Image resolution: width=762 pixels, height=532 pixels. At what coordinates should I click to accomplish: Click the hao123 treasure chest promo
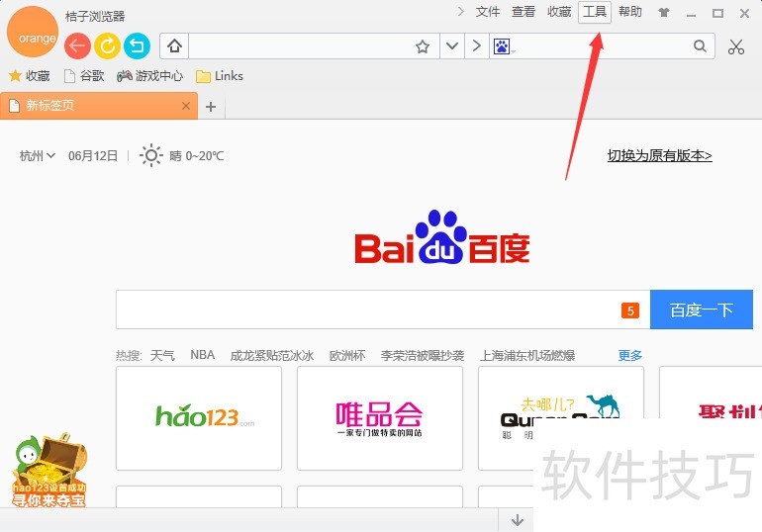coord(49,471)
